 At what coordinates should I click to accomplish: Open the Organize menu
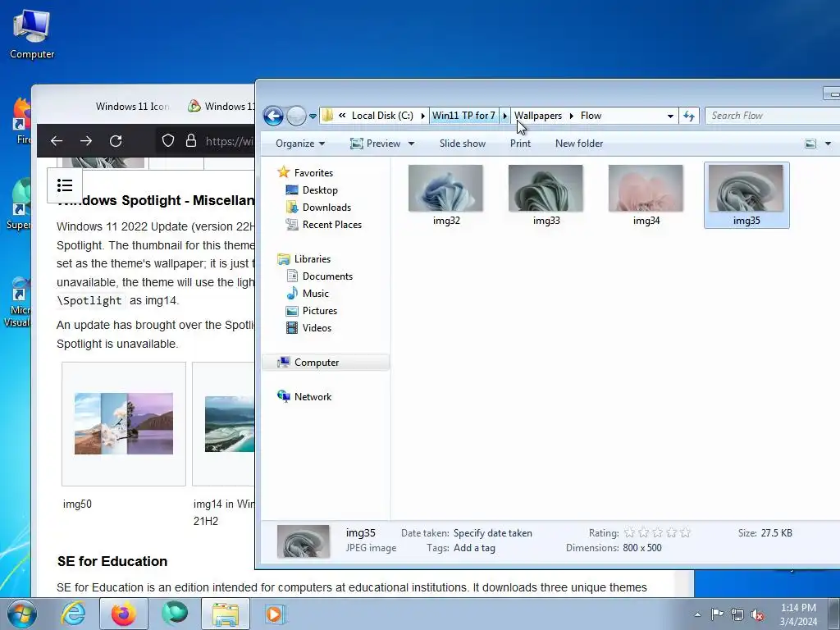tap(300, 144)
